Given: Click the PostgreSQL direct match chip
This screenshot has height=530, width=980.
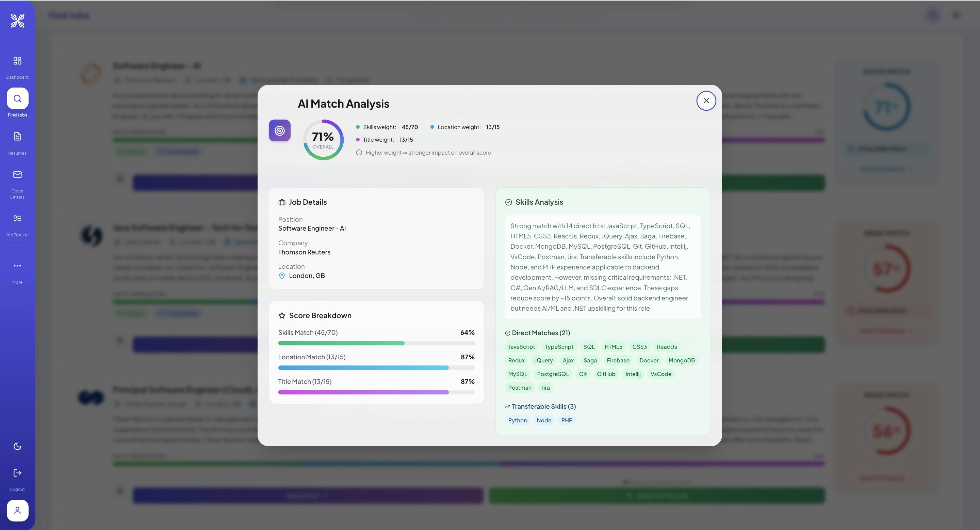Looking at the screenshot, I should tap(553, 374).
